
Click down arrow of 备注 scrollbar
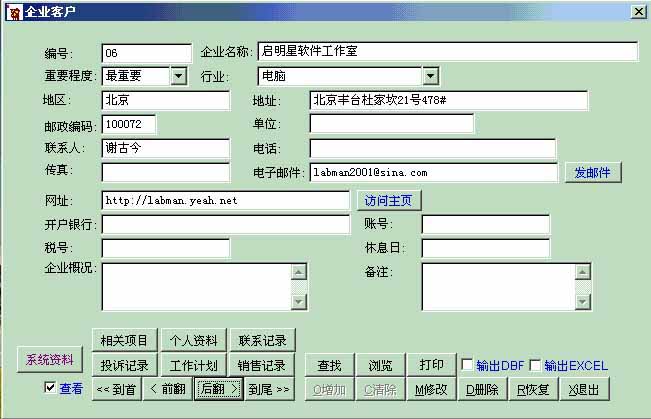tap(582, 301)
